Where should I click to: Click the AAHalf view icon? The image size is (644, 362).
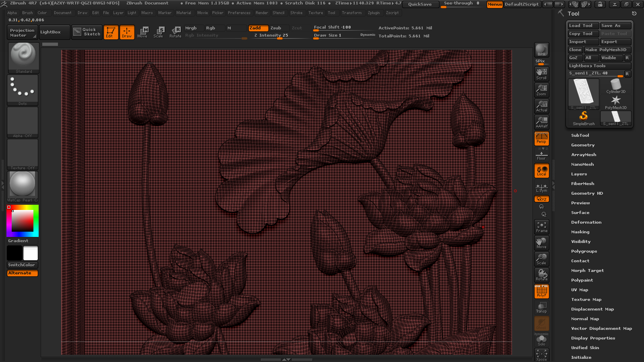coord(541,122)
